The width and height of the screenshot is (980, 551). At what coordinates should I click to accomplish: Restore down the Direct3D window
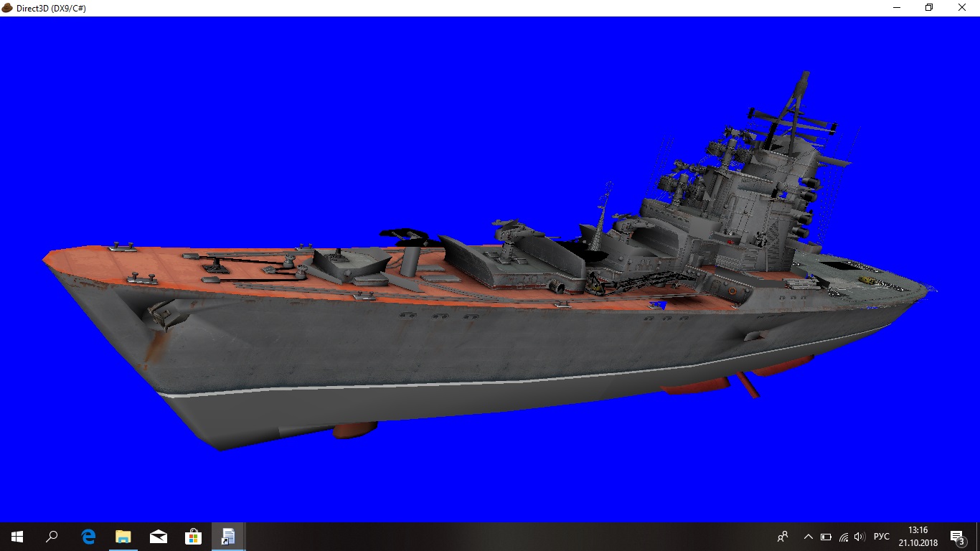click(x=929, y=8)
